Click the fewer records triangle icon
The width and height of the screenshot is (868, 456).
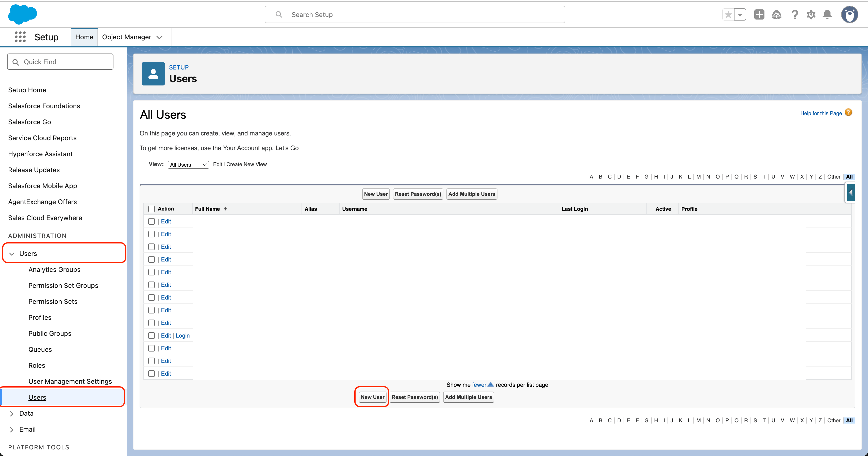(491, 384)
